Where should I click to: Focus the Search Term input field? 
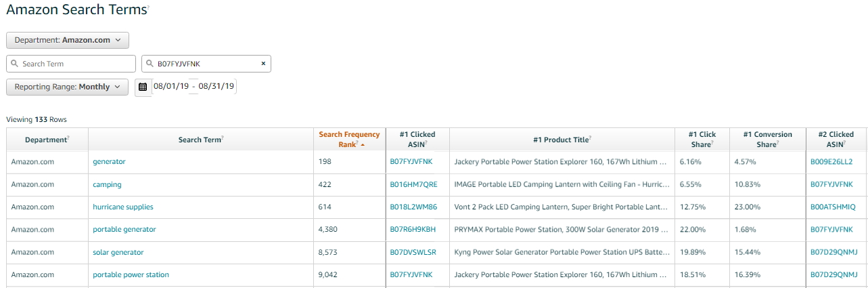71,64
